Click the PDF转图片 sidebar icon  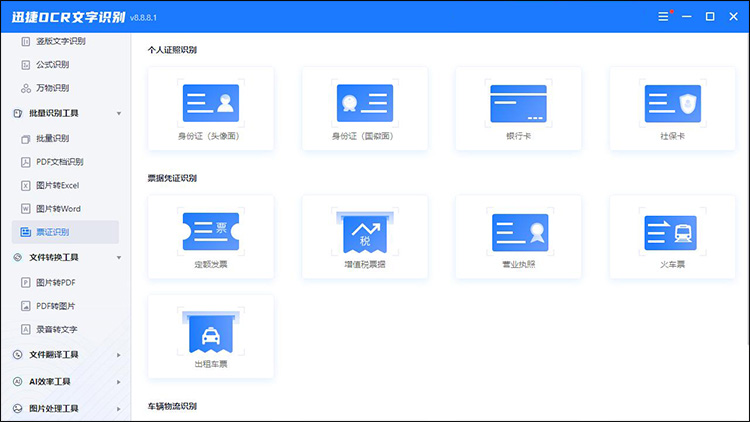[x=26, y=306]
